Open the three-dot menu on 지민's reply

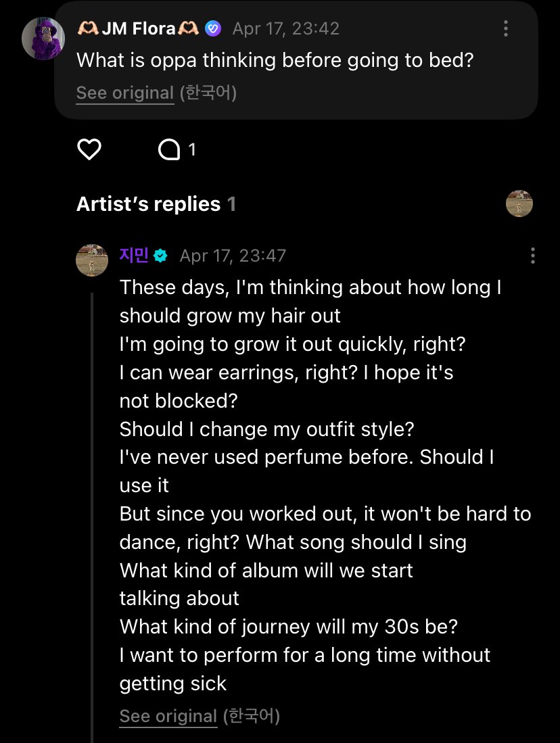[x=533, y=256]
